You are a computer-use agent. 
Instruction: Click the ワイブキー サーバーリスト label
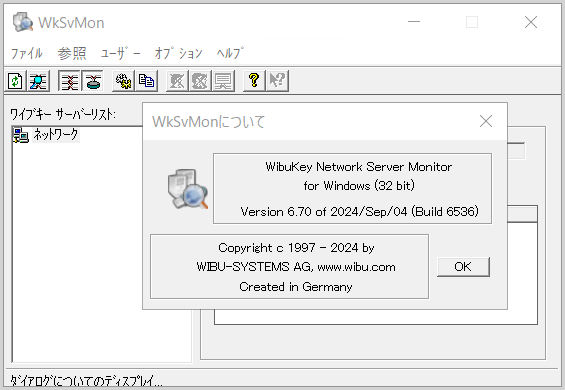pyautogui.click(x=63, y=115)
